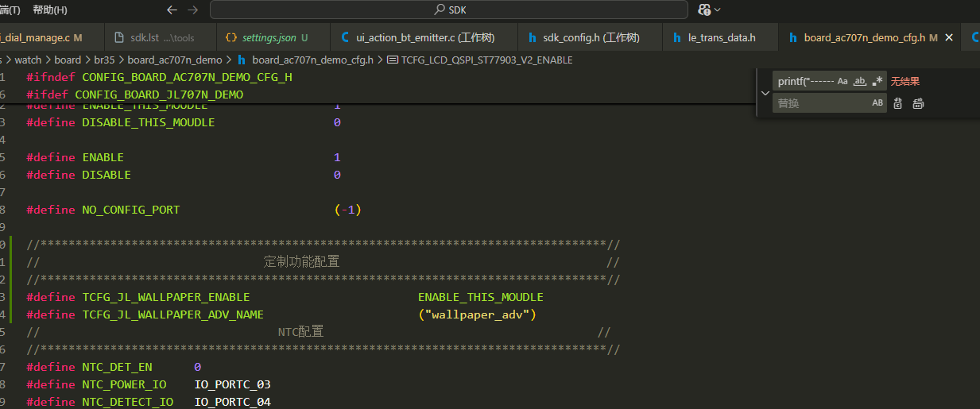
Task: Click sticky line CONFIG_BOARD_AC707N_DEMO_CFG_H
Action: point(188,77)
